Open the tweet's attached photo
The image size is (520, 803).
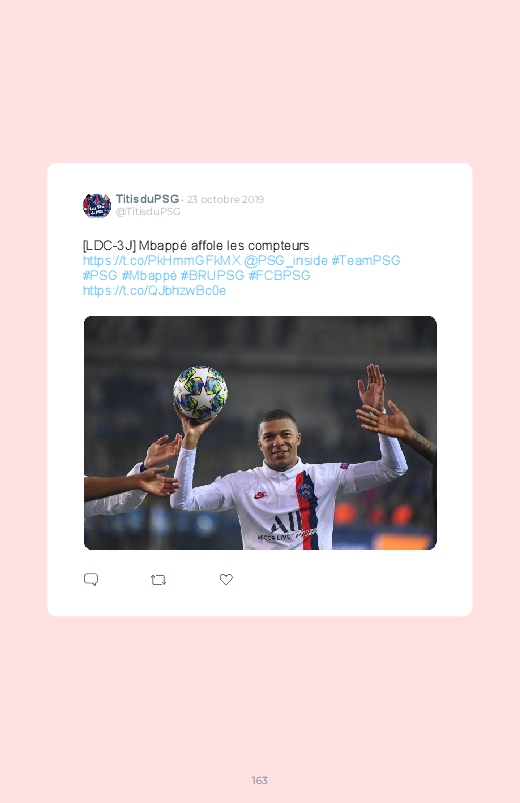(x=260, y=433)
